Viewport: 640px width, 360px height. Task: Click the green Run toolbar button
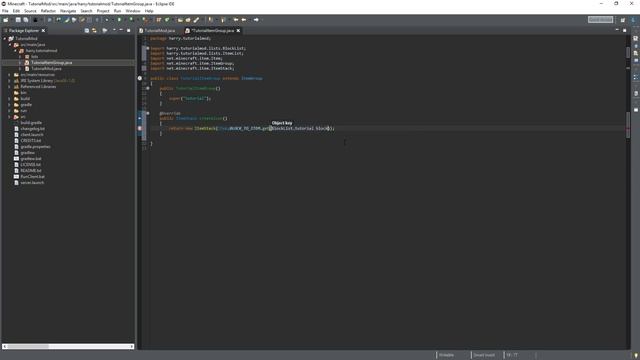[x=119, y=20]
